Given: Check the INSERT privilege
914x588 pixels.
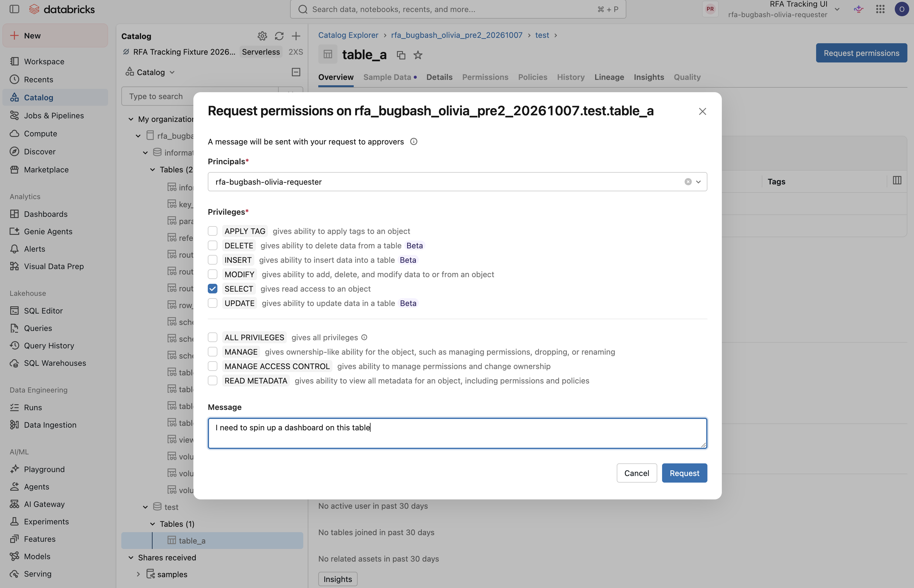Looking at the screenshot, I should [x=213, y=260].
